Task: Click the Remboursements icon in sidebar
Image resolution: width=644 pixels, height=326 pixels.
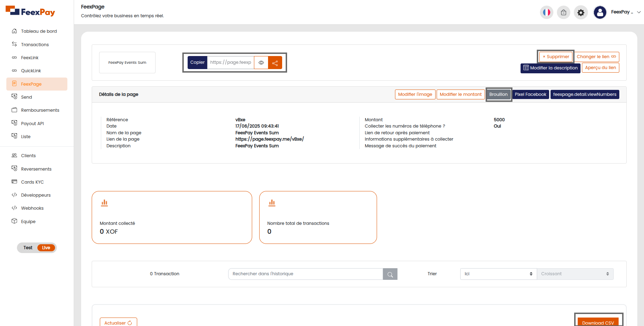Action: click(14, 110)
